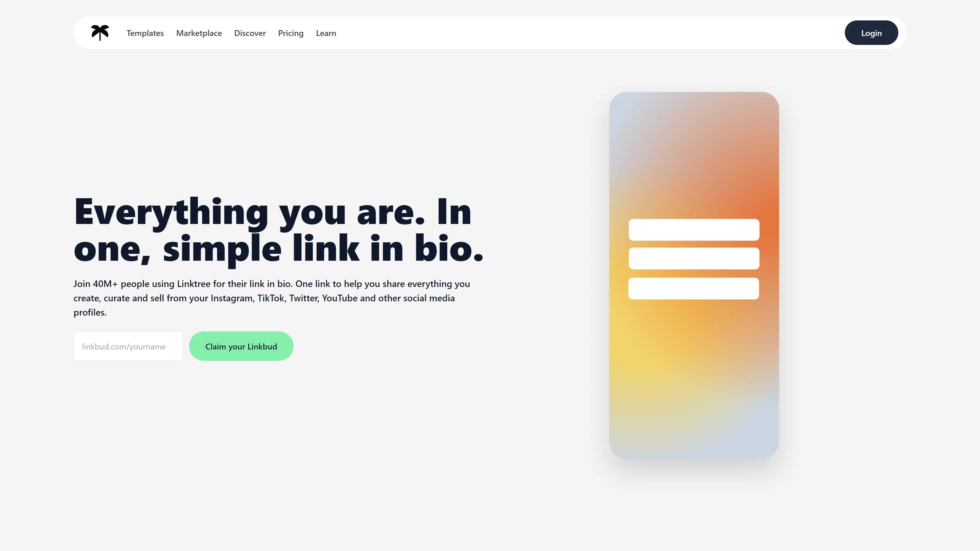Expand the Templates dropdown options
Viewport: 980px width, 551px height.
[145, 32]
